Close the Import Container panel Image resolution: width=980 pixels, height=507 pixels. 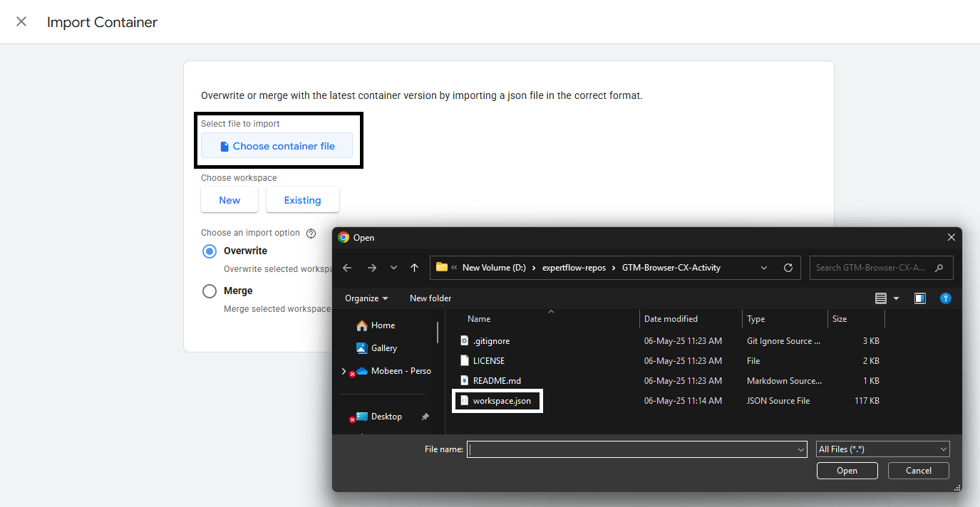(x=21, y=21)
